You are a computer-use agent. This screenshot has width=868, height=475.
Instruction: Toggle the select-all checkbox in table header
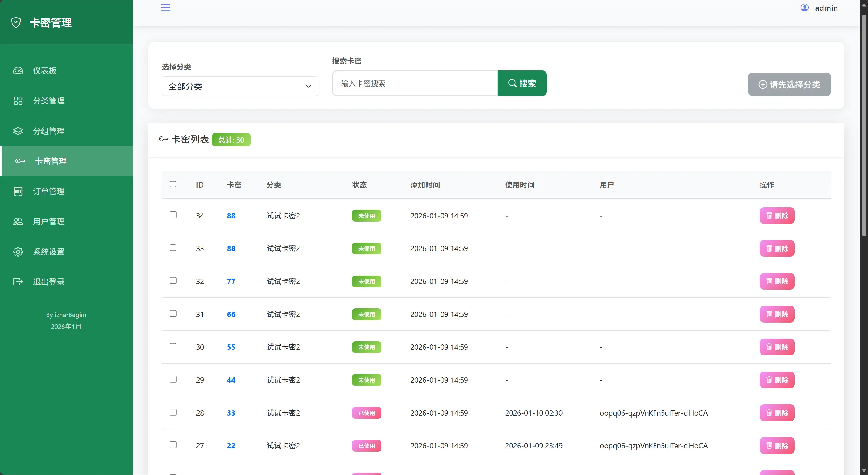coord(173,184)
